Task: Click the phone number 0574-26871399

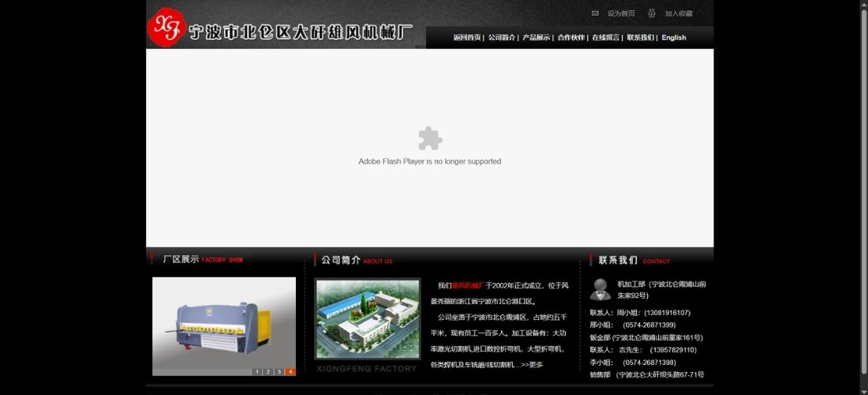Action: tap(649, 325)
